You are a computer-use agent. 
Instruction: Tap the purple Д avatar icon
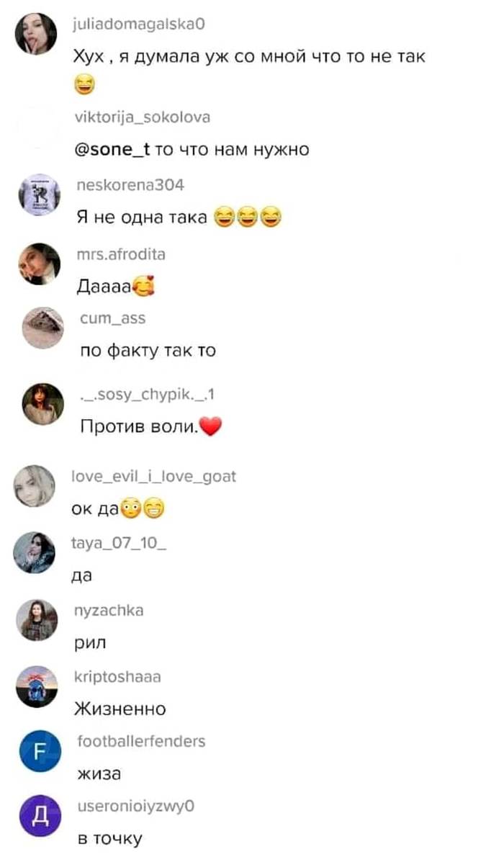click(x=40, y=817)
